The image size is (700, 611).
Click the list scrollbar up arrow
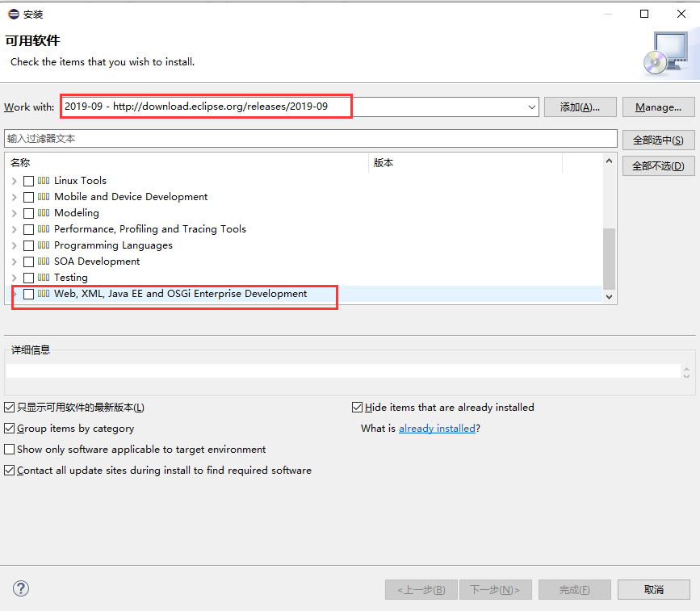(609, 161)
